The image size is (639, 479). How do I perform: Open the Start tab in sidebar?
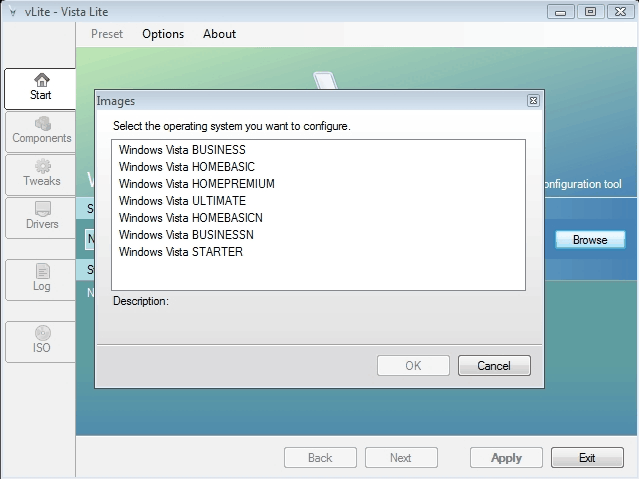coord(40,89)
